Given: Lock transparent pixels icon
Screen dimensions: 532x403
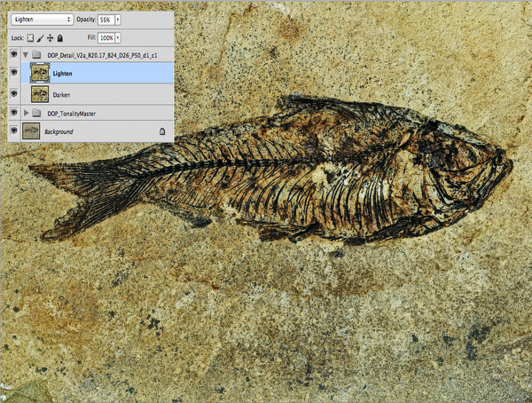Looking at the screenshot, I should [x=29, y=38].
